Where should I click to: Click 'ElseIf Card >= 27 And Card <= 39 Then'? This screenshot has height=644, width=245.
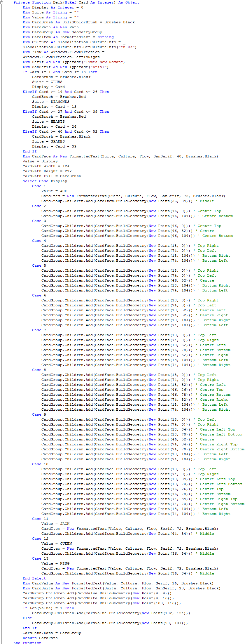[x=66, y=112]
